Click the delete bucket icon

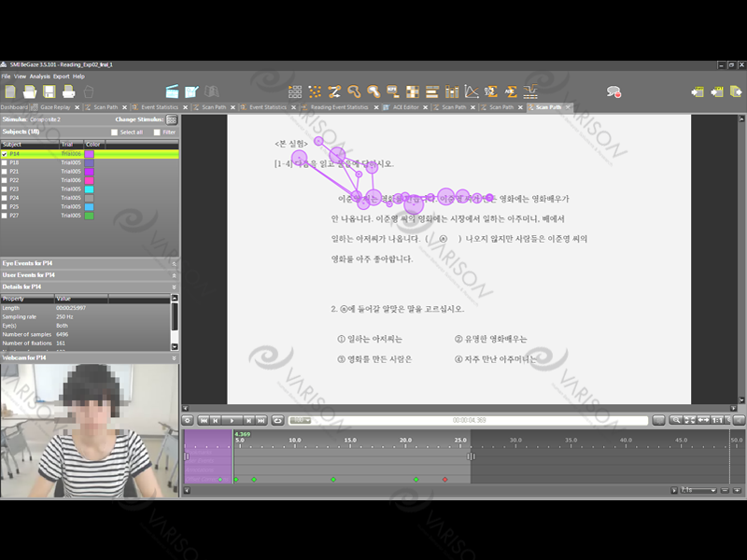pyautogui.click(x=88, y=91)
